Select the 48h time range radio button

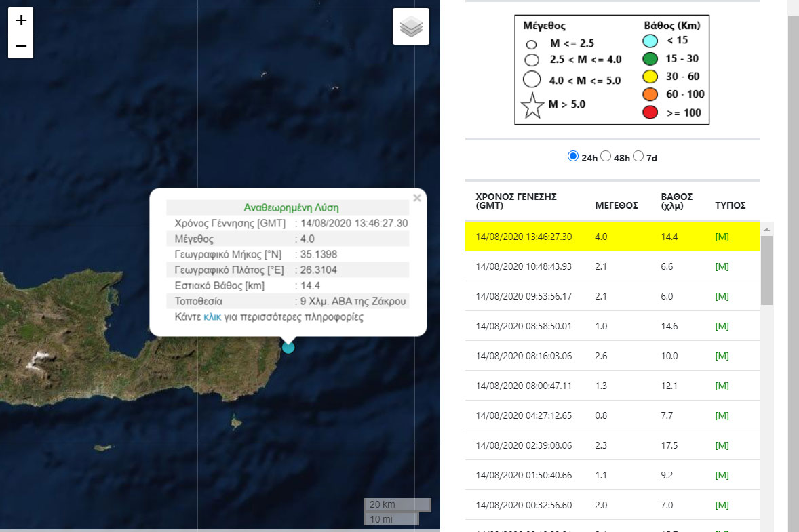coord(606,157)
